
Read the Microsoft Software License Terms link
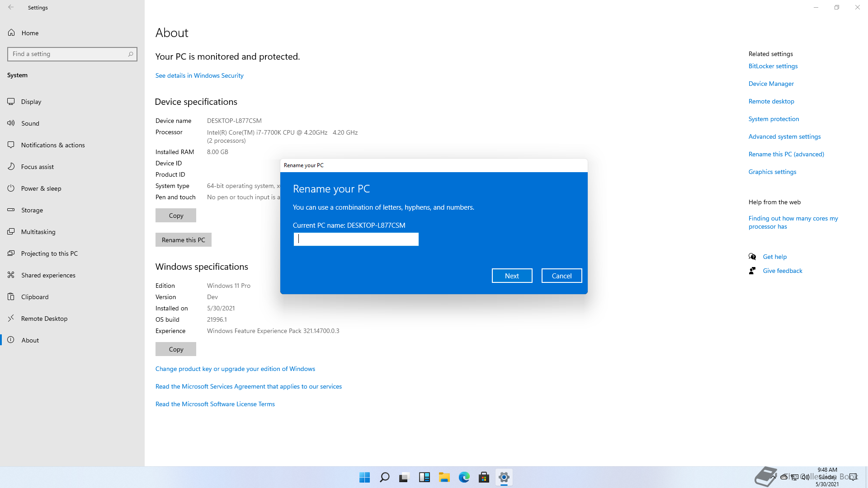(x=215, y=404)
